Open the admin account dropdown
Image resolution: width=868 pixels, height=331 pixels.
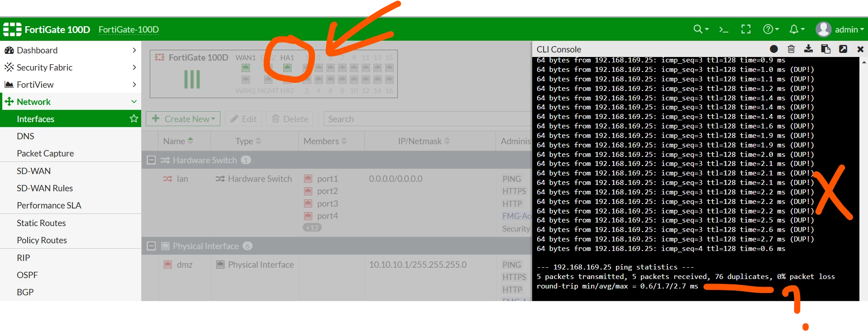pyautogui.click(x=849, y=29)
